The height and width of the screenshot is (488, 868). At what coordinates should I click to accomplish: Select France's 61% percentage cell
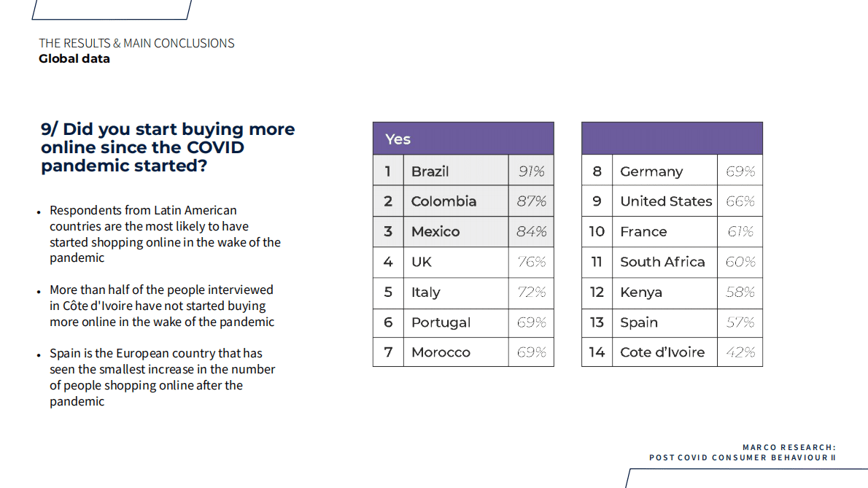point(740,232)
